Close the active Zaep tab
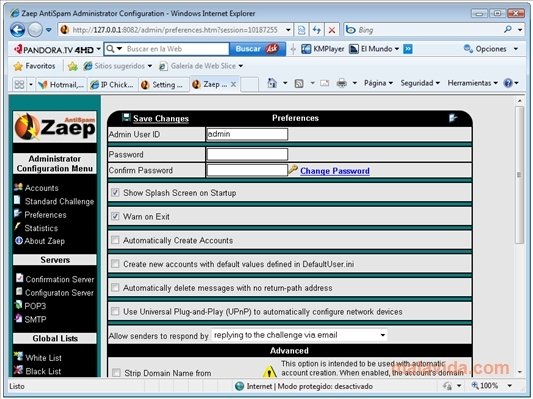533x399 pixels. click(233, 84)
